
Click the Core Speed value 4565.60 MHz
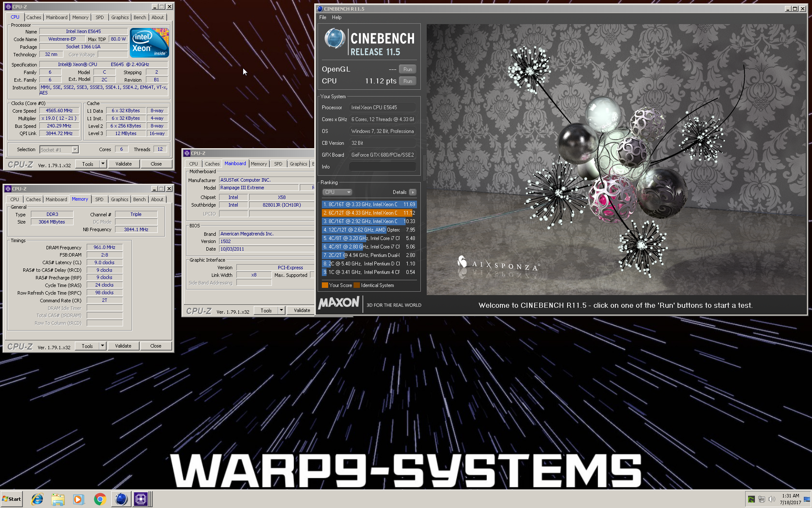(x=59, y=110)
